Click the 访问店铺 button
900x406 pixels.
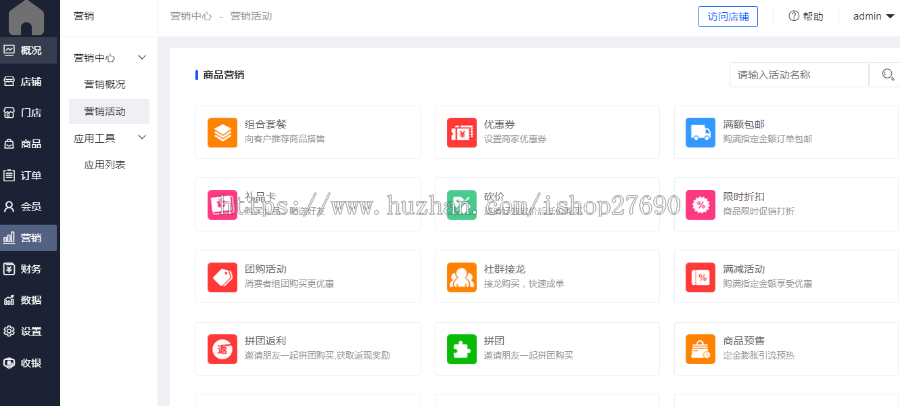click(728, 16)
